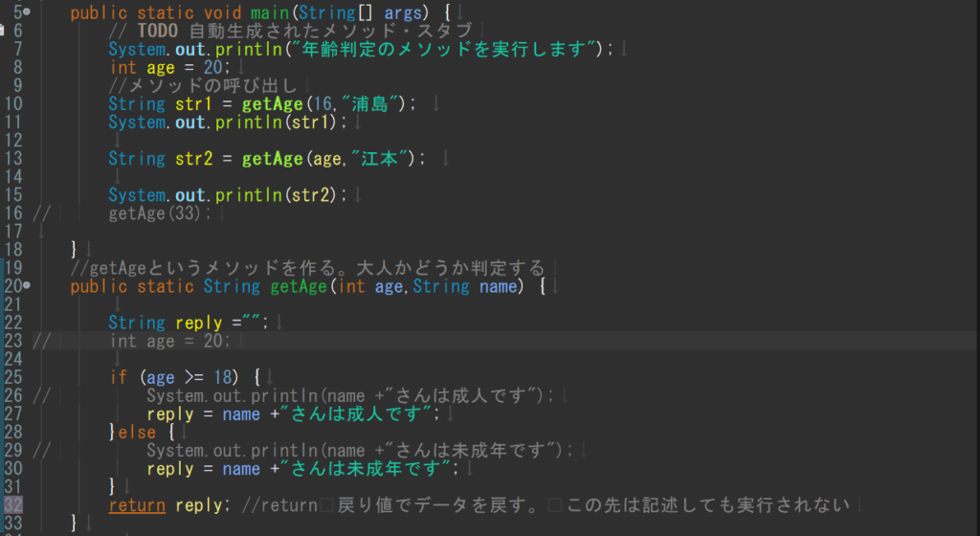Click the TODO task marker icon beside line 6
The image size is (980, 536).
(x=2, y=30)
